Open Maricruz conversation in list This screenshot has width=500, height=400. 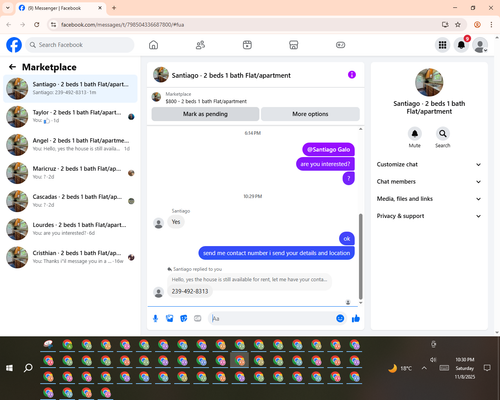pyautogui.click(x=70, y=173)
